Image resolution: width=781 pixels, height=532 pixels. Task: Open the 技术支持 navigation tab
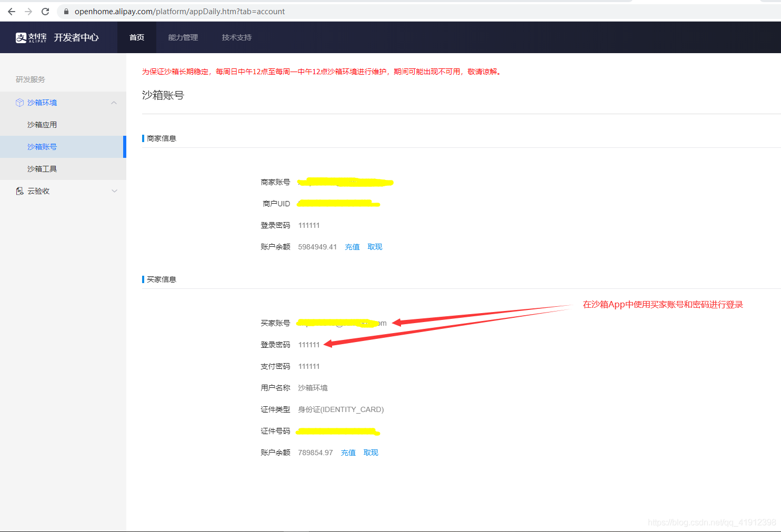coord(237,37)
